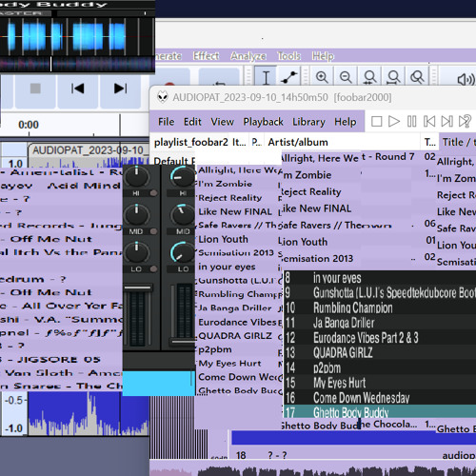The width and height of the screenshot is (476, 476).
Task: Skip to end in Audacity transport
Action: (x=121, y=89)
